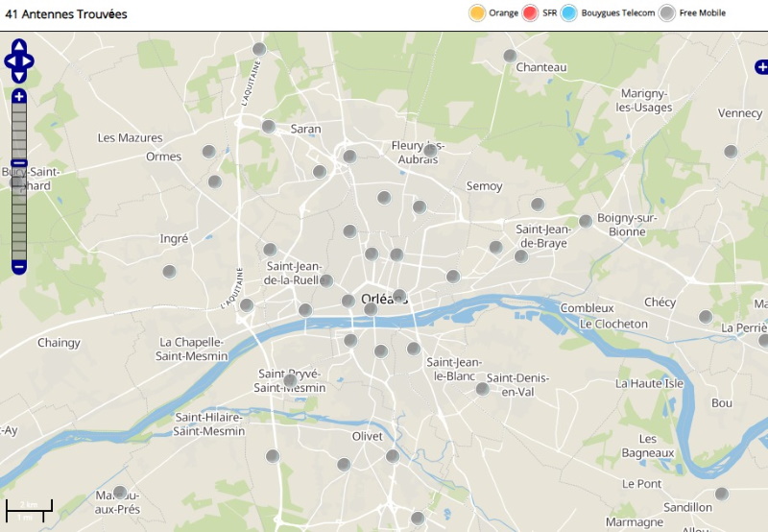This screenshot has width=768, height=532.
Task: Zoom in using the plus button
Action: coord(19,97)
